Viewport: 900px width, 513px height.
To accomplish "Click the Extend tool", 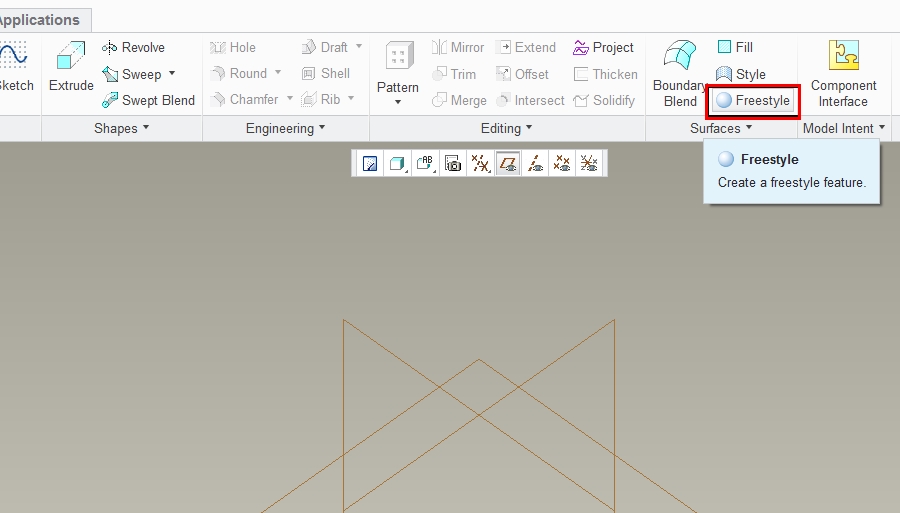I will [526, 48].
